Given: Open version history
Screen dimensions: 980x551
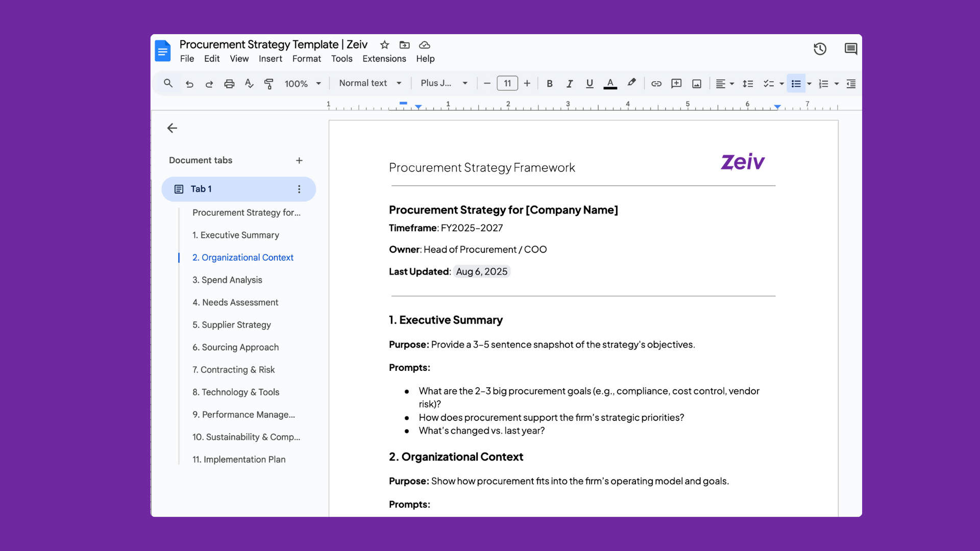Looking at the screenshot, I should tap(820, 48).
